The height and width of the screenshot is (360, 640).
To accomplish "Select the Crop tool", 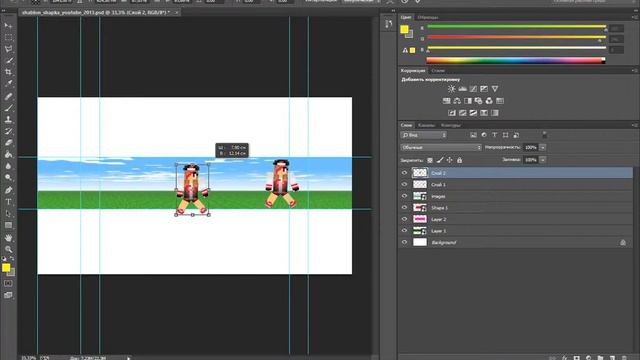I will 8,72.
